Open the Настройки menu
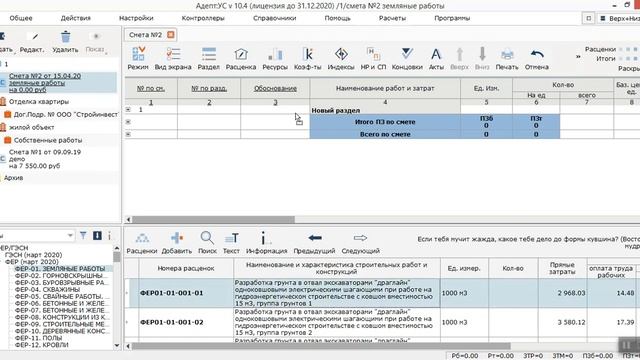The height and width of the screenshot is (360, 640). (136, 18)
